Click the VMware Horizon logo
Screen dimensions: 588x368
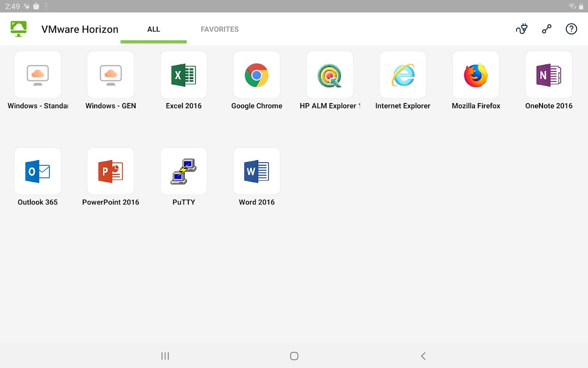[19, 29]
